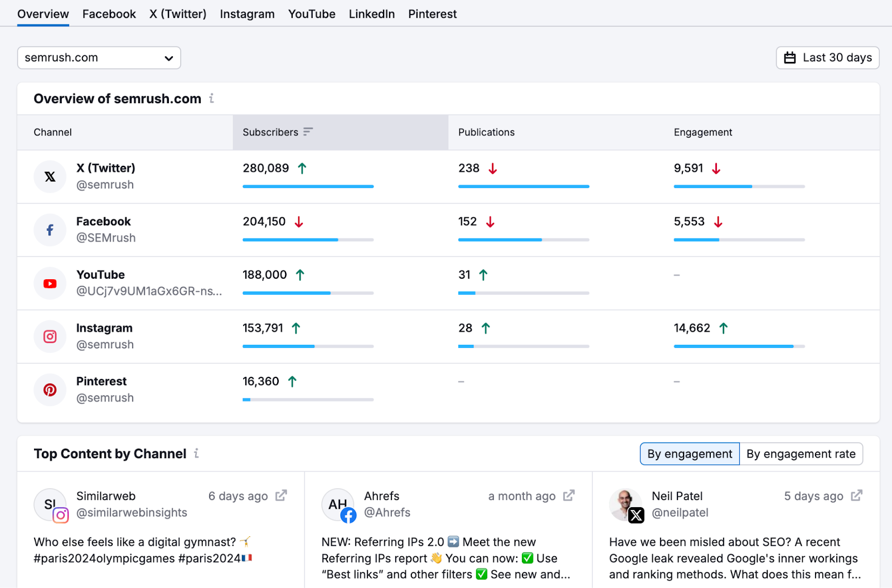Open the Last 30 days date picker
The image size is (892, 588).
pyautogui.click(x=827, y=58)
